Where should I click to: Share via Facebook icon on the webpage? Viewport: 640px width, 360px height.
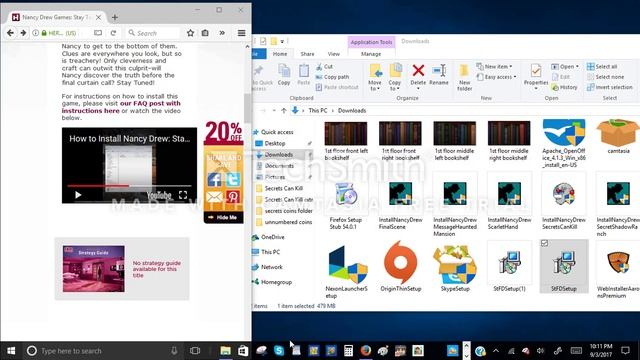pos(214,180)
